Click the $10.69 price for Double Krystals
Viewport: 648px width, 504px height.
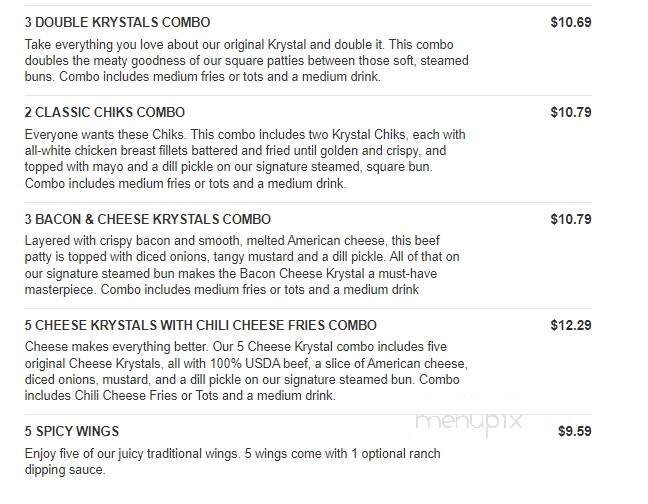571,22
